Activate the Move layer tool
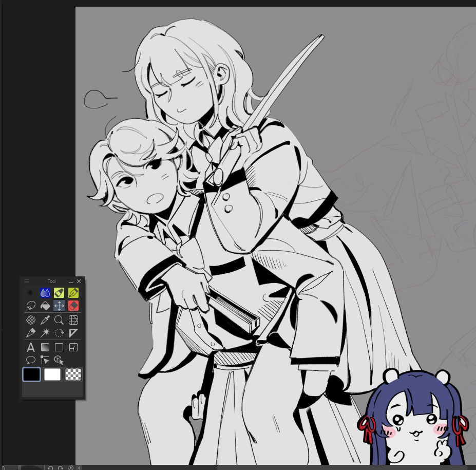The width and height of the screenshot is (476, 470). click(59, 306)
